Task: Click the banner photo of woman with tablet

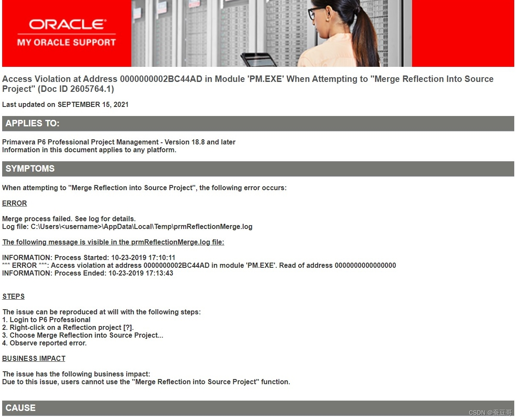Action: pyautogui.click(x=272, y=33)
